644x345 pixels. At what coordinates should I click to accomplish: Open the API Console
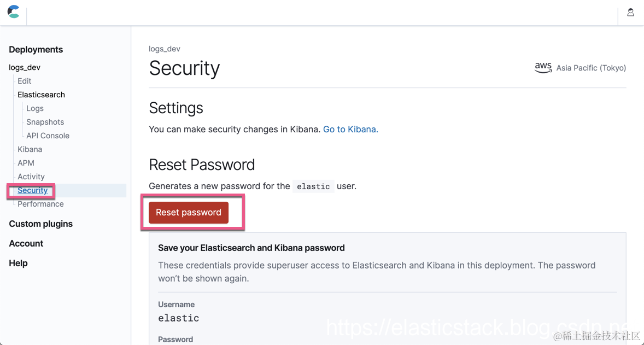click(48, 136)
